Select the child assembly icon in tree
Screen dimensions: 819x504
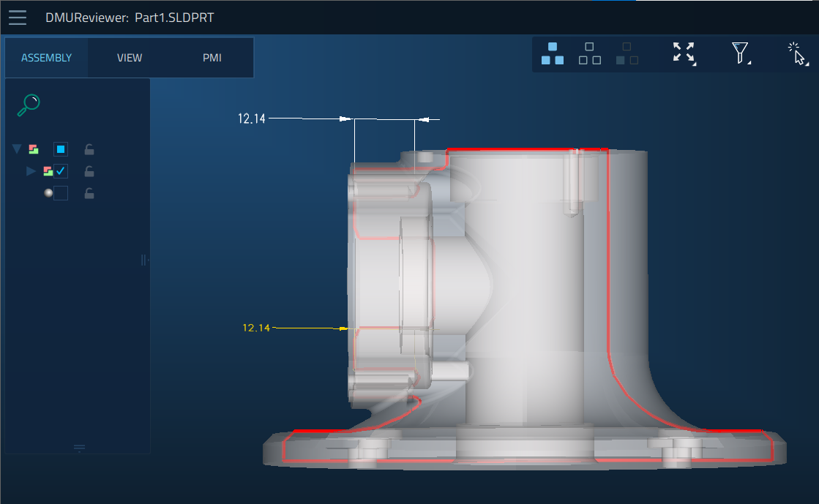(x=48, y=170)
